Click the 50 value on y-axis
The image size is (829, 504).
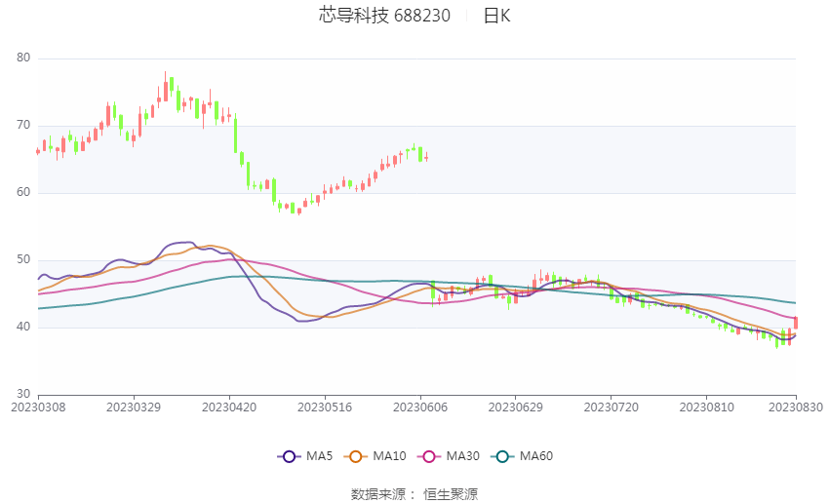(x=23, y=260)
